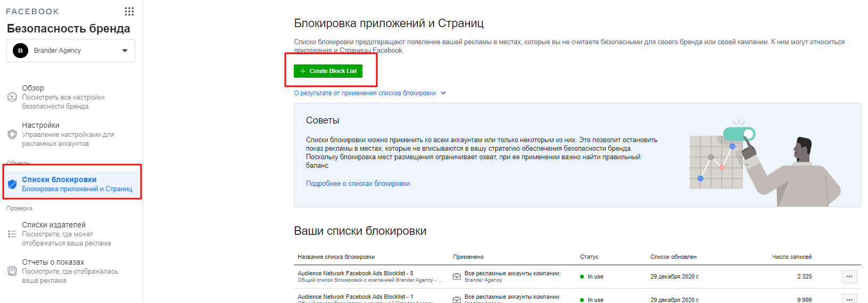Click the Brander Agency avatar icon

click(20, 51)
